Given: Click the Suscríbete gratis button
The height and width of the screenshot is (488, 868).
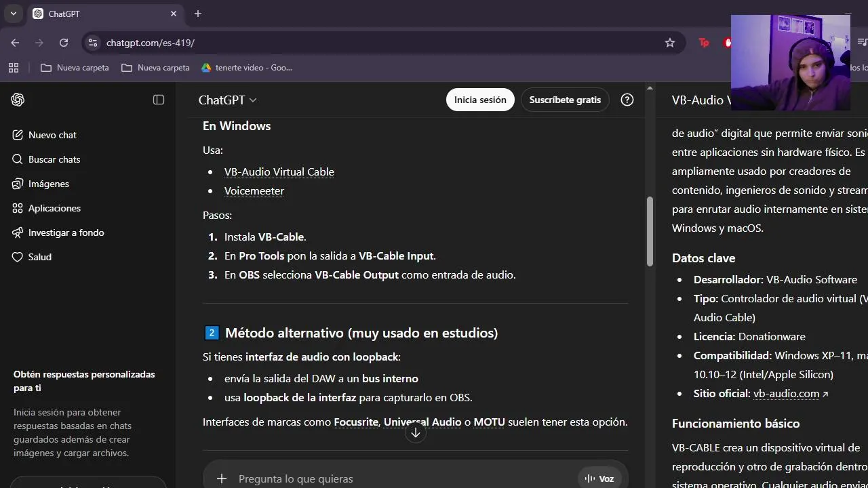Looking at the screenshot, I should click(x=565, y=100).
